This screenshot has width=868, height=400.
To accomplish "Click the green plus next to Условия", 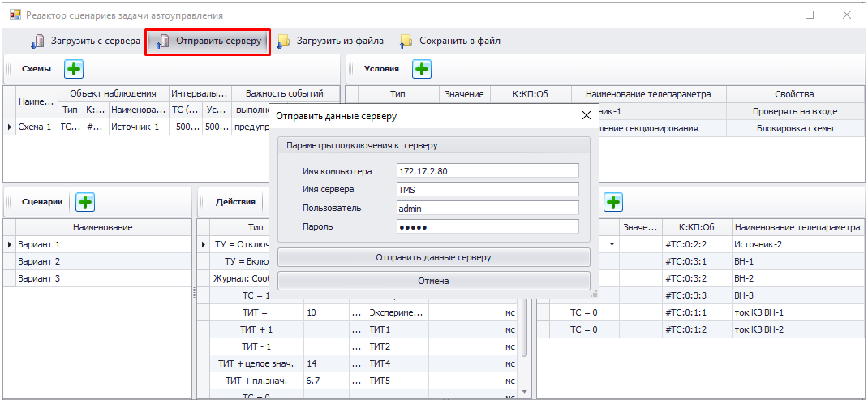I will 422,69.
